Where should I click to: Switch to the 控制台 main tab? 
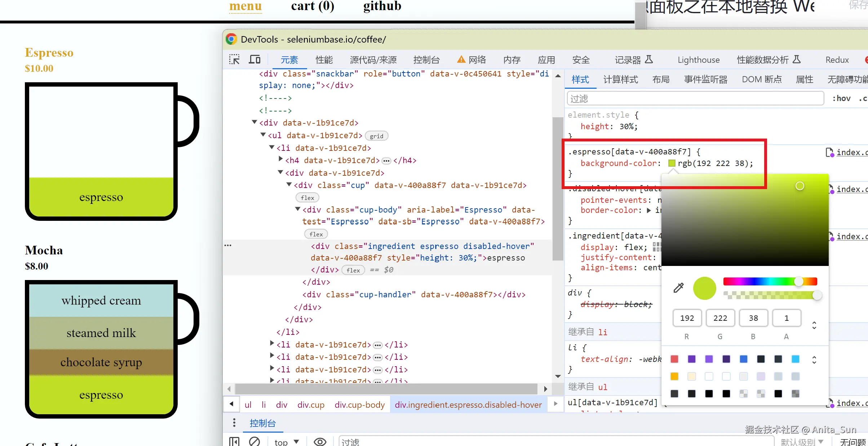point(426,60)
